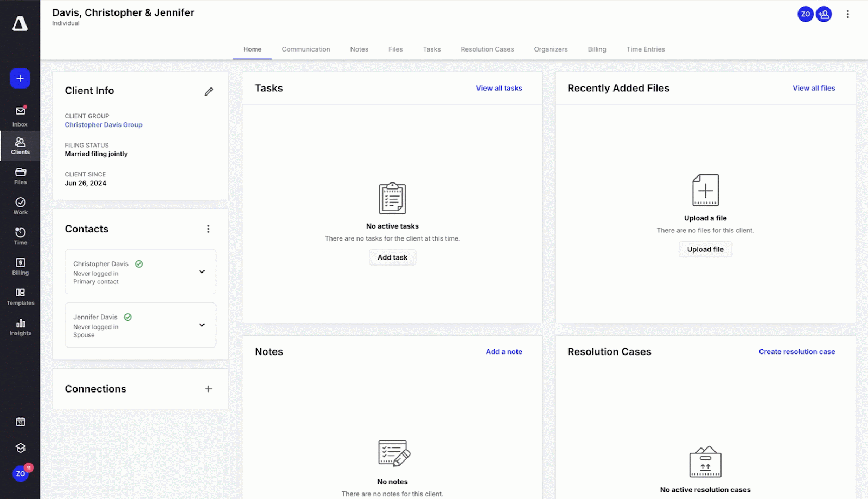
Task: Open Insights chart icon in sidebar
Action: tap(20, 327)
